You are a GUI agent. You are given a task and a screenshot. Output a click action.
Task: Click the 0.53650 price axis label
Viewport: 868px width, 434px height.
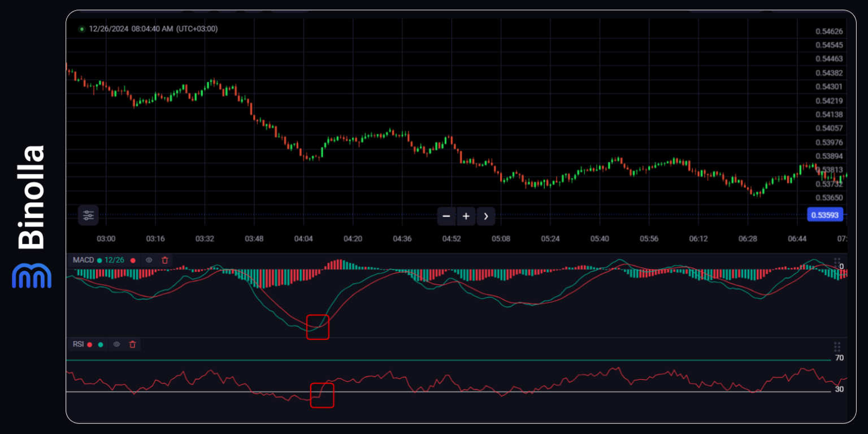(x=829, y=198)
